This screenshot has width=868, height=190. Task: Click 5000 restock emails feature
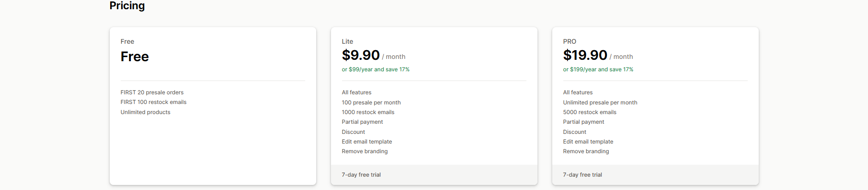click(x=590, y=112)
